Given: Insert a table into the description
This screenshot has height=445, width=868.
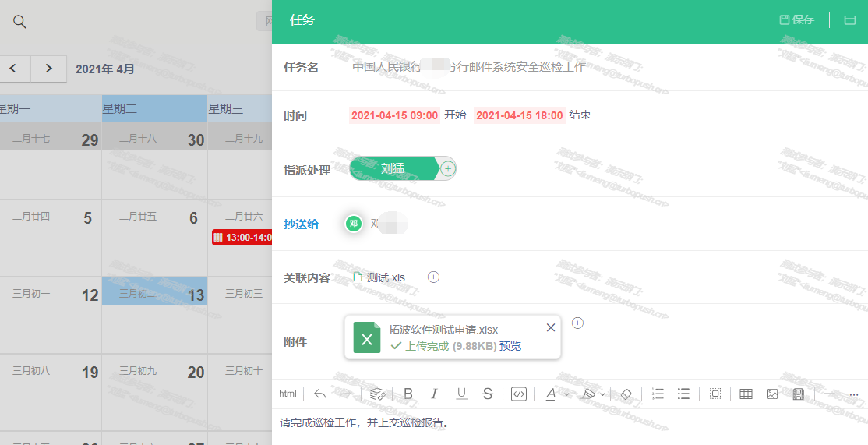Looking at the screenshot, I should (x=746, y=394).
